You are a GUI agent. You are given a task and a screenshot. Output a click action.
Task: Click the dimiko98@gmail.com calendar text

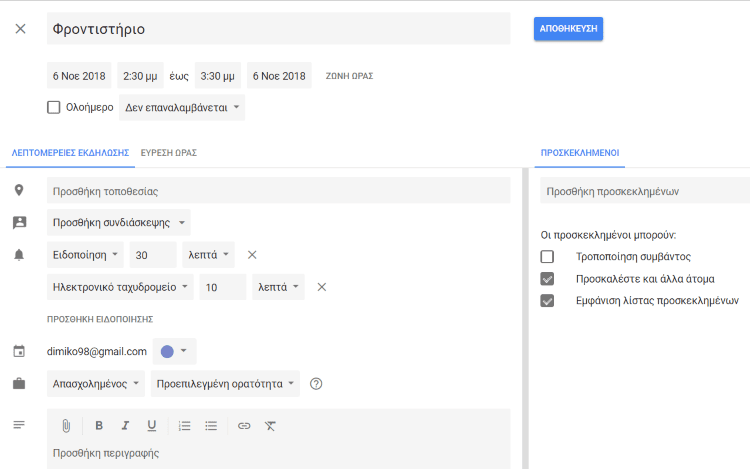click(x=97, y=351)
